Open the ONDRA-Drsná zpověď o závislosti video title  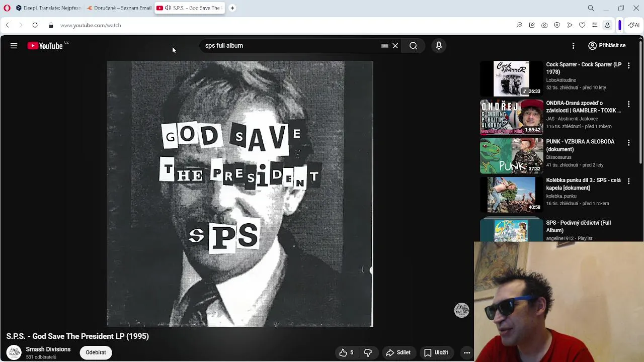(x=584, y=107)
